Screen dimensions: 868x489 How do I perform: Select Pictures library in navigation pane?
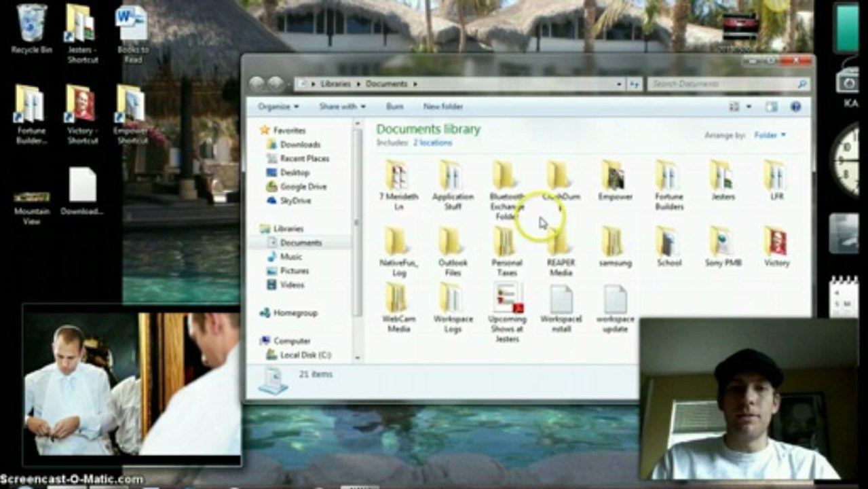pos(287,271)
